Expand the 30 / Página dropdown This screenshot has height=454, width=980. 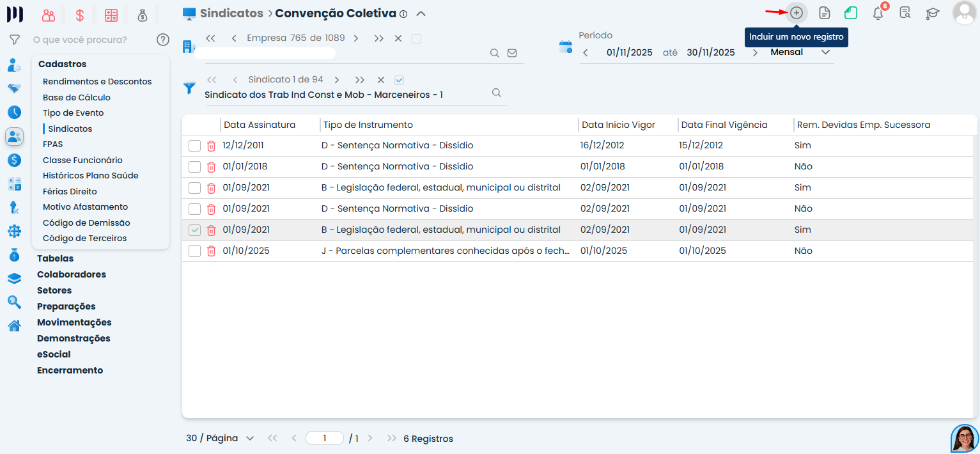pos(220,439)
